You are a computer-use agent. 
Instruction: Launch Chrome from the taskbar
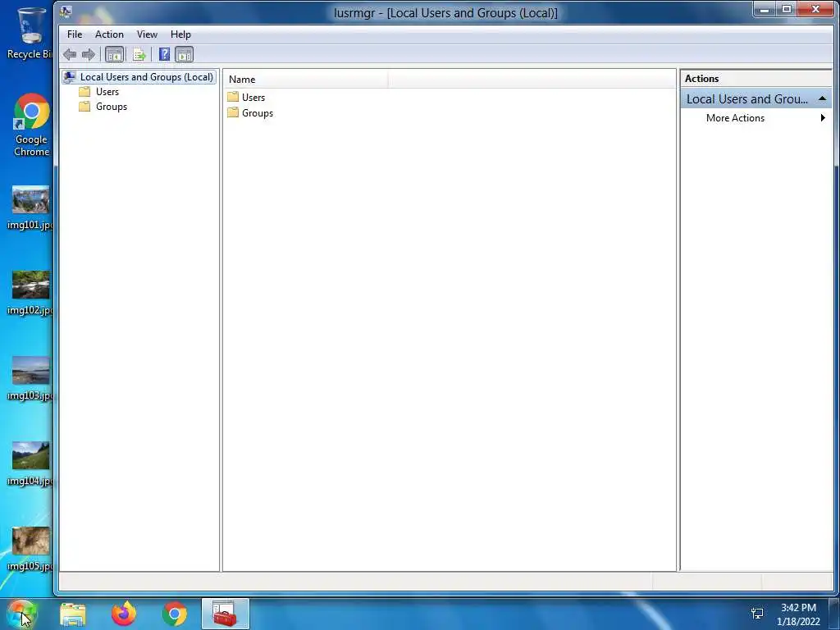(174, 614)
